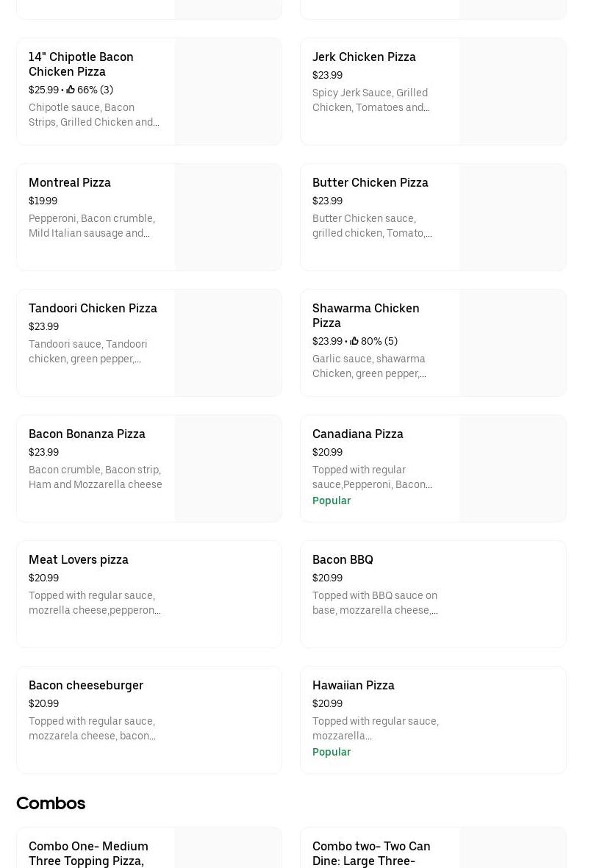Select the Canadiana Pizza title
Image resolution: width=591 pixels, height=868 pixels.
[357, 434]
